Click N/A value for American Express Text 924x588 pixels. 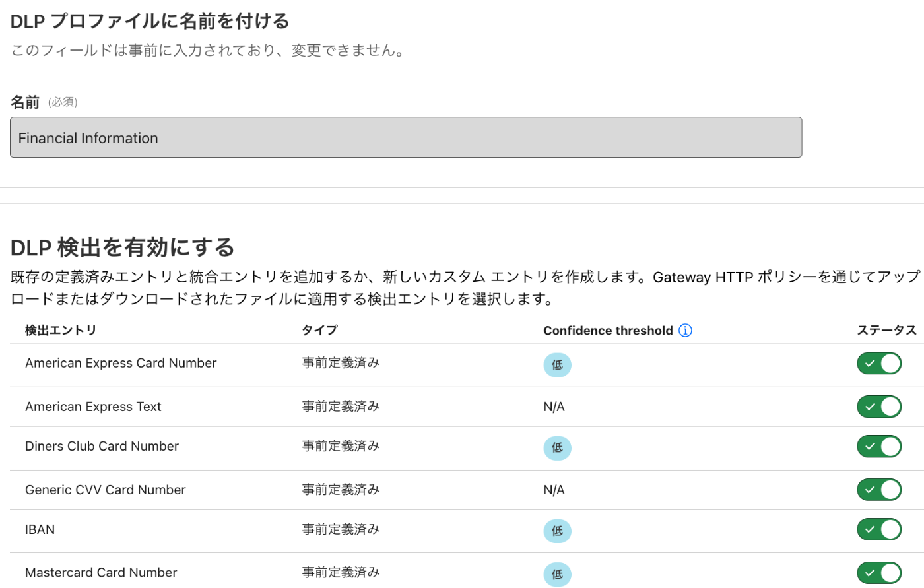[554, 407]
